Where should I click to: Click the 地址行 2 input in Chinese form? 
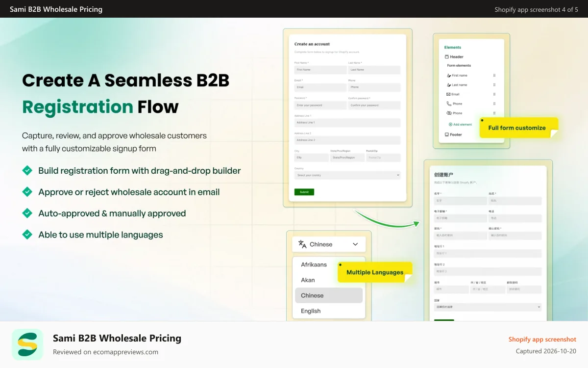click(488, 271)
